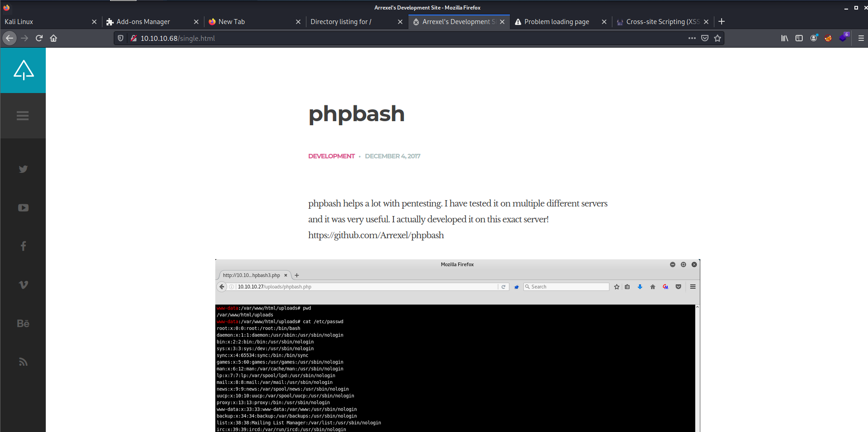Image resolution: width=868 pixels, height=432 pixels.
Task: Open the Library history and bookmarks
Action: click(785, 38)
